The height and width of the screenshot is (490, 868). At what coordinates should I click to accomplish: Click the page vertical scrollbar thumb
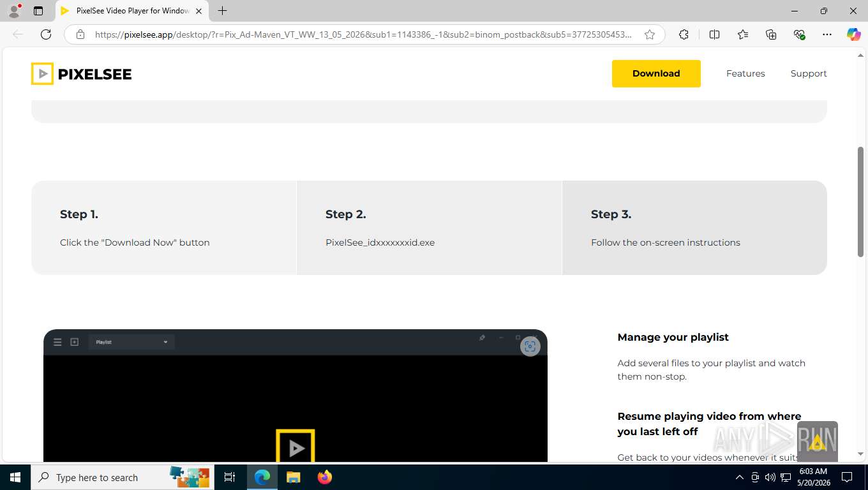[x=860, y=202]
